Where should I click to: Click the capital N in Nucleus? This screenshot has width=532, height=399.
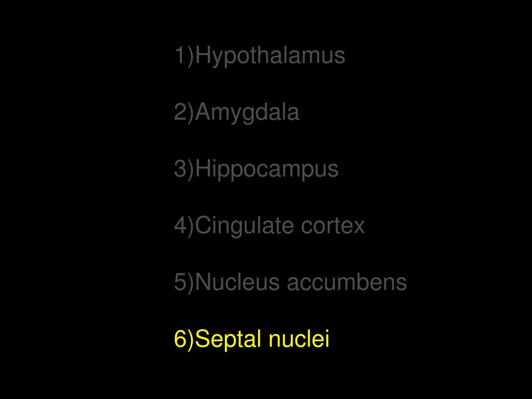tap(203, 282)
